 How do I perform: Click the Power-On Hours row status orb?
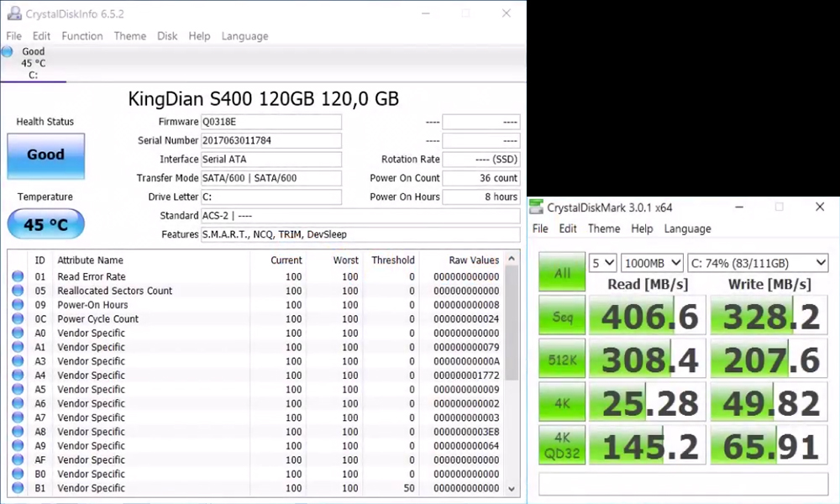click(x=18, y=305)
